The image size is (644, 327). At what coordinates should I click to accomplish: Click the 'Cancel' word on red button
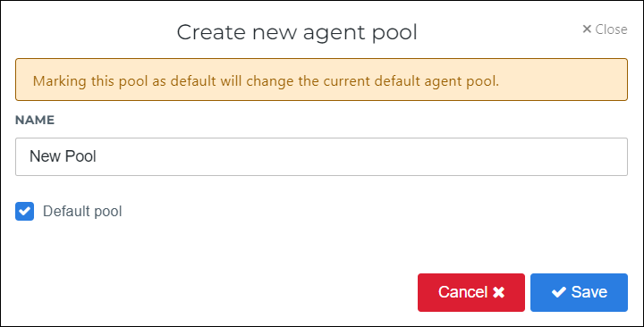[463, 292]
